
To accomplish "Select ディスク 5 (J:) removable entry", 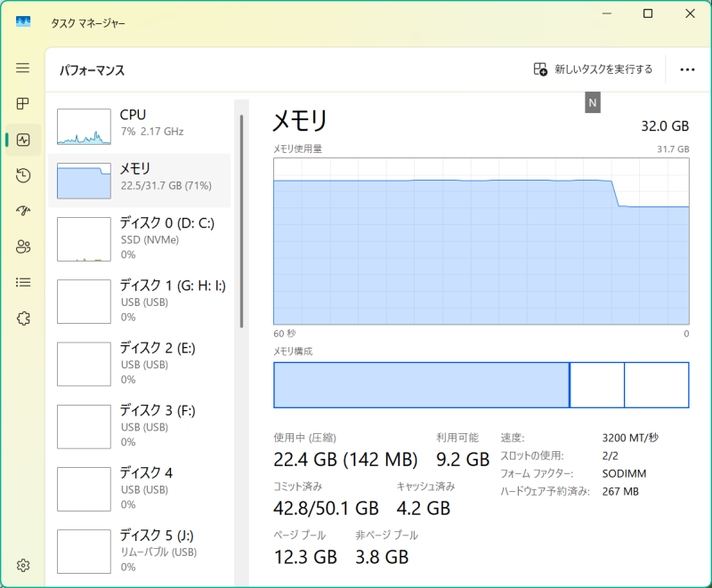I will tap(140, 552).
